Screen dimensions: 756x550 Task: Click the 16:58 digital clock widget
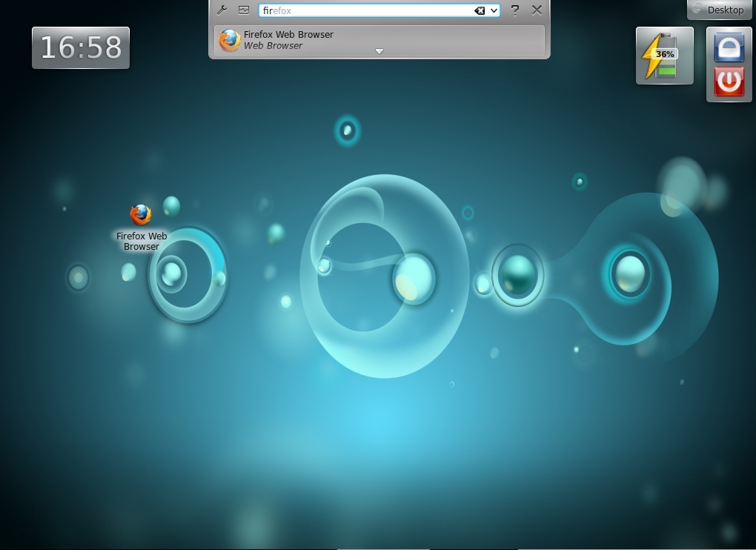click(81, 47)
